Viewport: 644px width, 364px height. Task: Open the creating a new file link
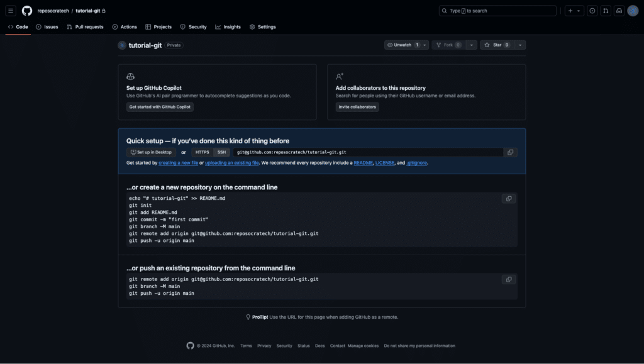(178, 163)
